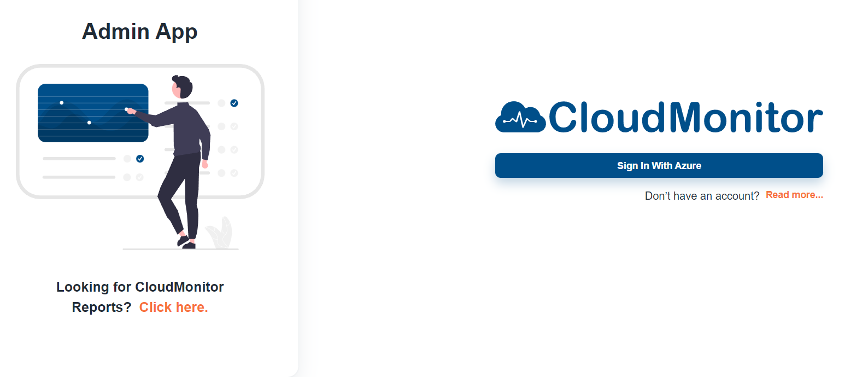Viewport: 868px width, 377px height.
Task: Click the Don't have an account? text
Action: click(x=702, y=196)
